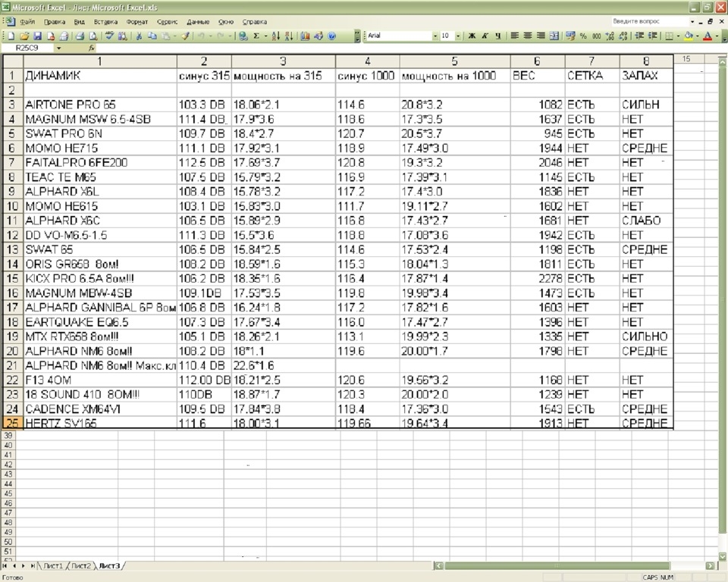The image size is (728, 582).
Task: Click the Format Painter brush icon
Action: (x=185, y=36)
